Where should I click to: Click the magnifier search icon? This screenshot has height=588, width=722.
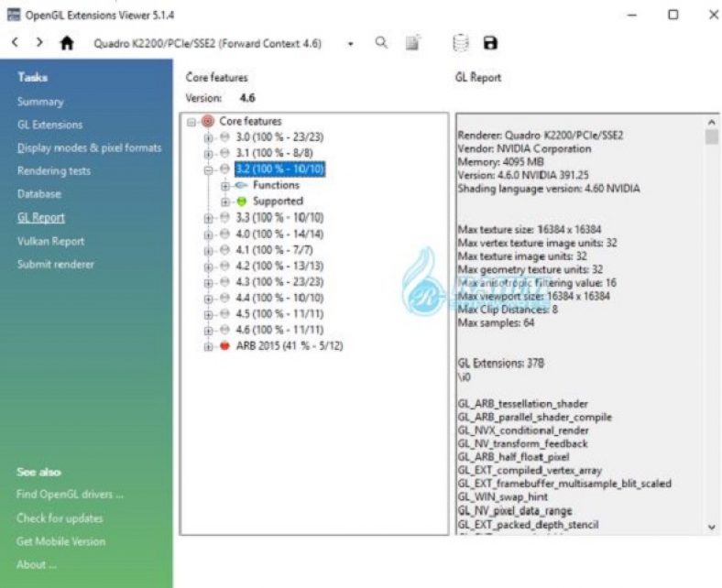click(381, 43)
